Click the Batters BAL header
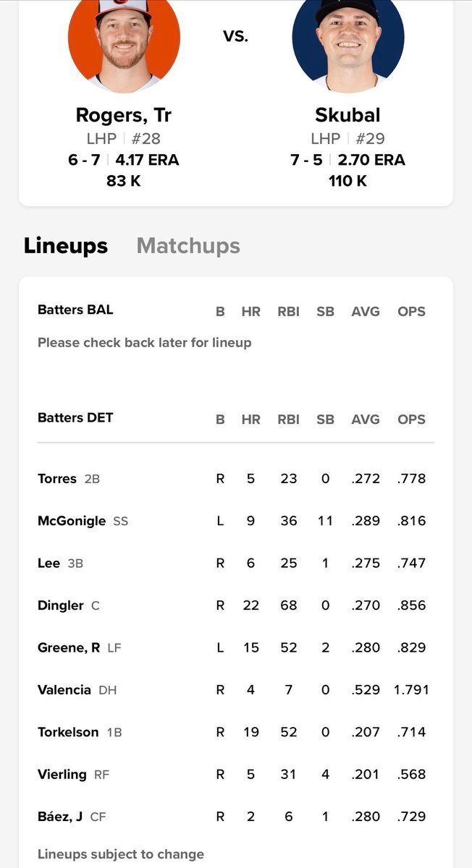The width and height of the screenshot is (472, 868). 75,310
